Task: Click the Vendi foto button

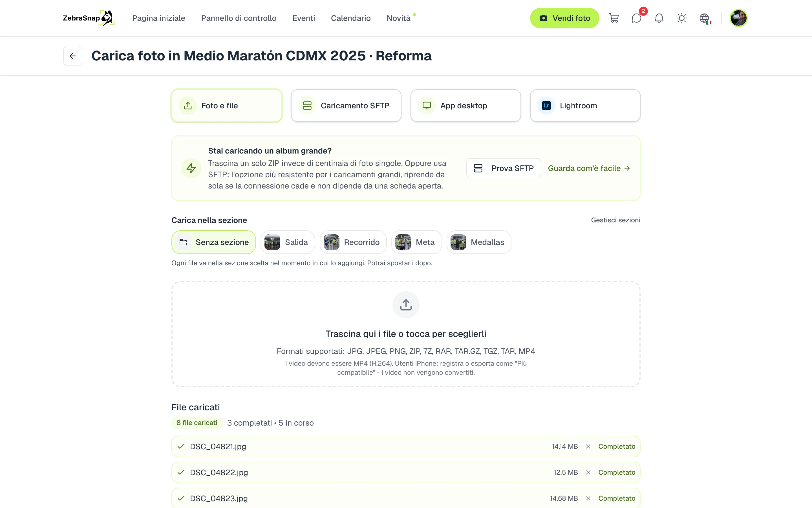Action: [x=564, y=18]
